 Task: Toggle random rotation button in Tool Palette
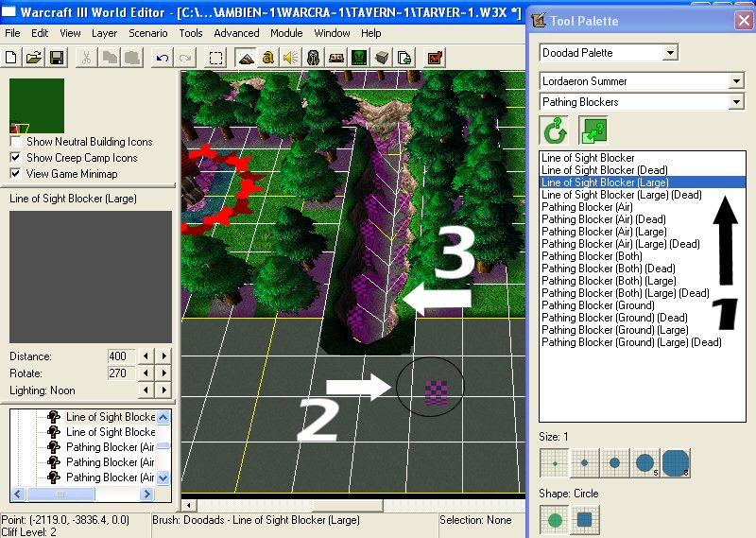(554, 130)
